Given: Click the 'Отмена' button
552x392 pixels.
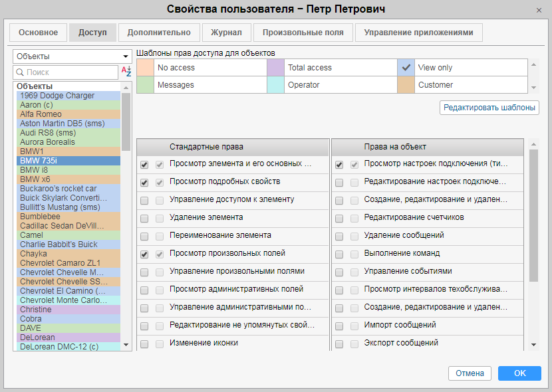Looking at the screenshot, I should click(x=470, y=373).
